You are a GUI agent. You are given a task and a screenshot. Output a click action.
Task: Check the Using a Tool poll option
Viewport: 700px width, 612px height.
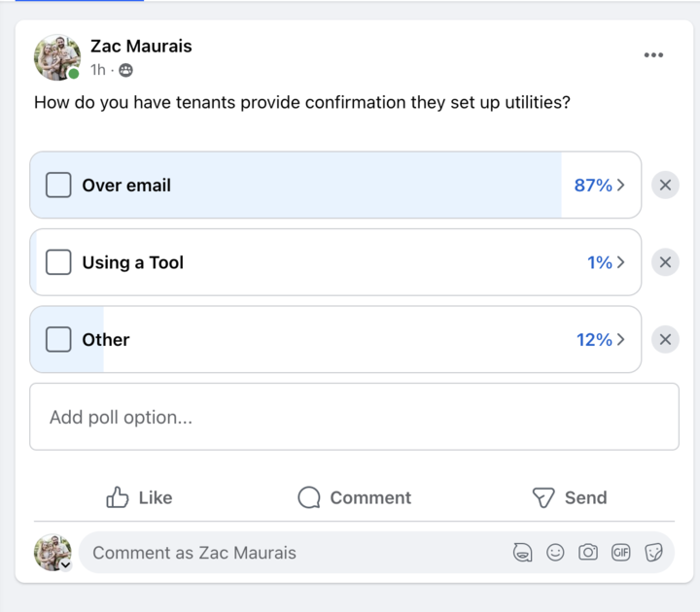[58, 262]
